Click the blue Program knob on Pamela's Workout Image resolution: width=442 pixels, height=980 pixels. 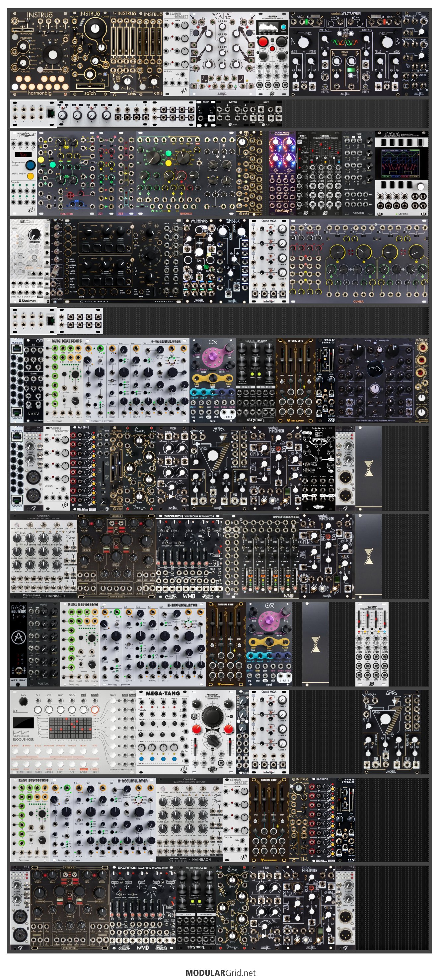pos(30,165)
